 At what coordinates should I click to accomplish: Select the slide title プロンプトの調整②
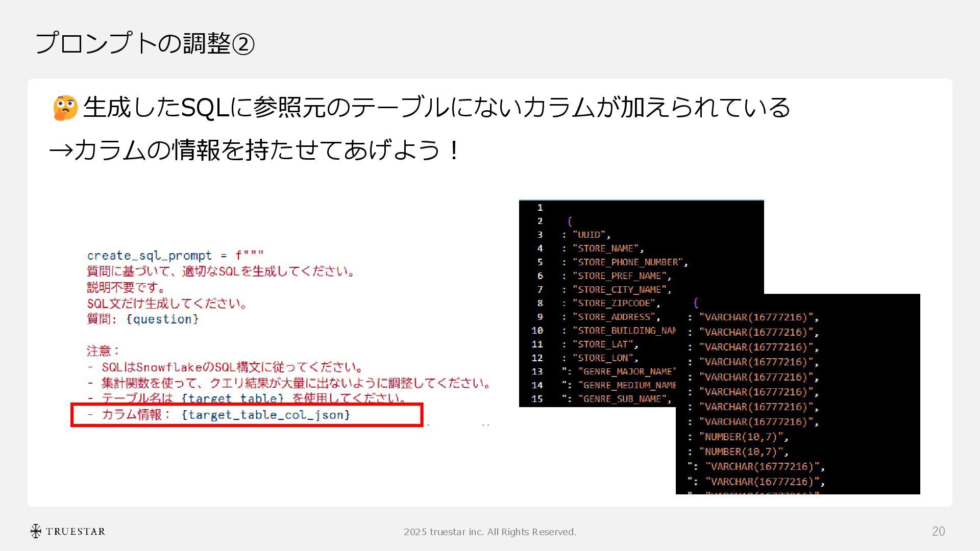[x=145, y=43]
